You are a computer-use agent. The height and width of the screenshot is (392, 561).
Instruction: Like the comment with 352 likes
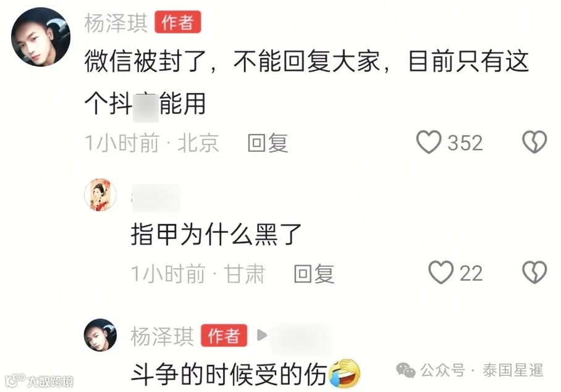[429, 142]
